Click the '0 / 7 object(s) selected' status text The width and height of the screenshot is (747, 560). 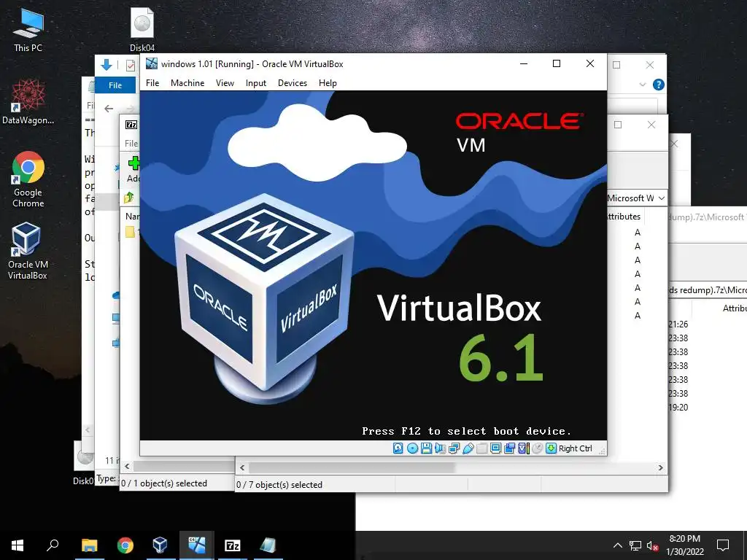tap(279, 485)
